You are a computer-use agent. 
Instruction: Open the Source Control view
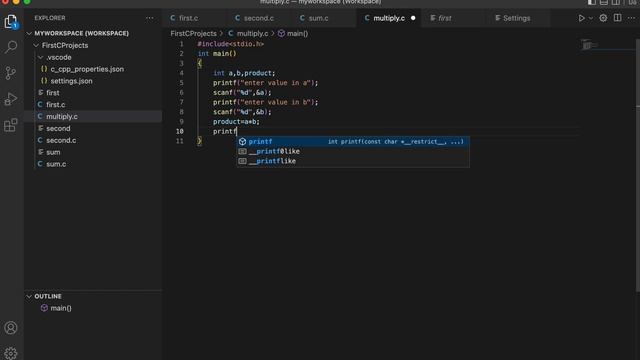pos(11,73)
